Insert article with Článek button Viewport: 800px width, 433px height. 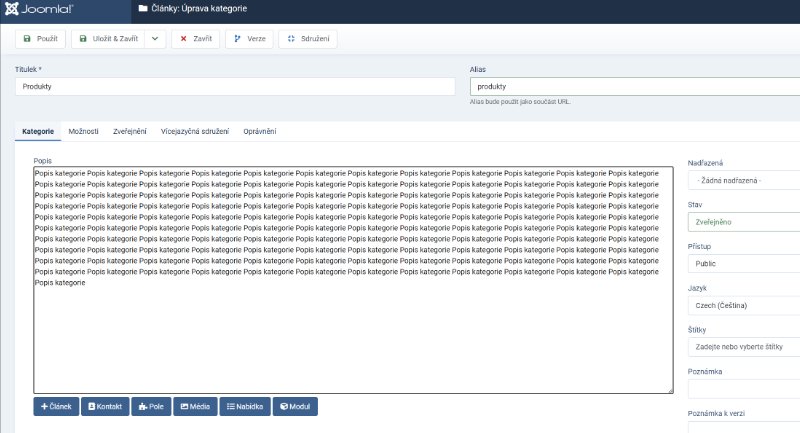click(x=56, y=407)
